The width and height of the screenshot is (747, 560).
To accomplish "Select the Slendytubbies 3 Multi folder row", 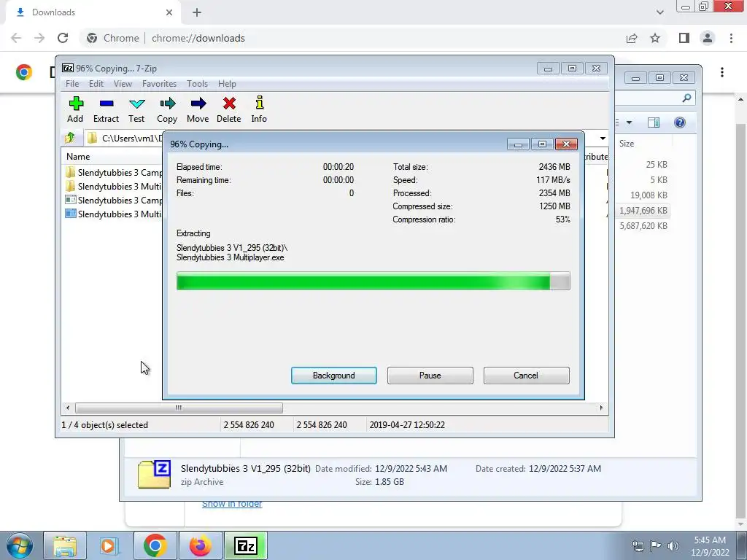I will click(113, 186).
